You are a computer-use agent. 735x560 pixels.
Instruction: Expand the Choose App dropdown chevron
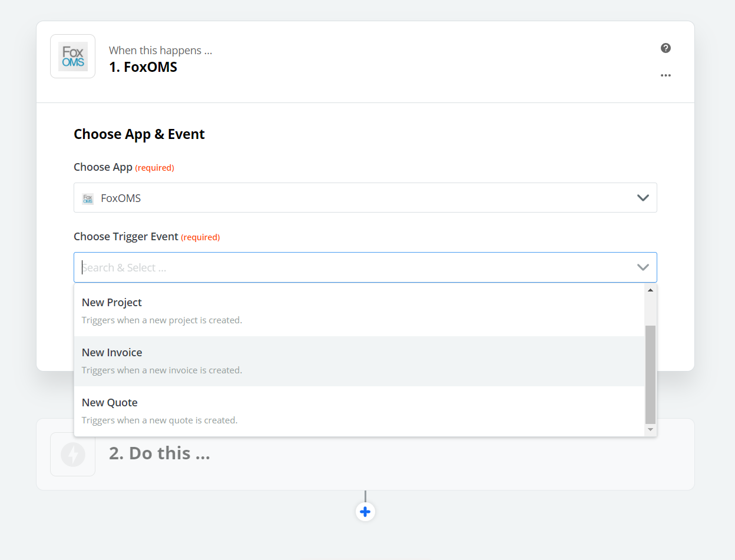pyautogui.click(x=643, y=198)
